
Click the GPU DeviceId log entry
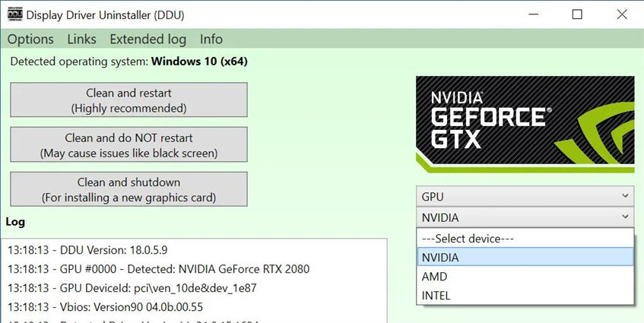(x=133, y=289)
